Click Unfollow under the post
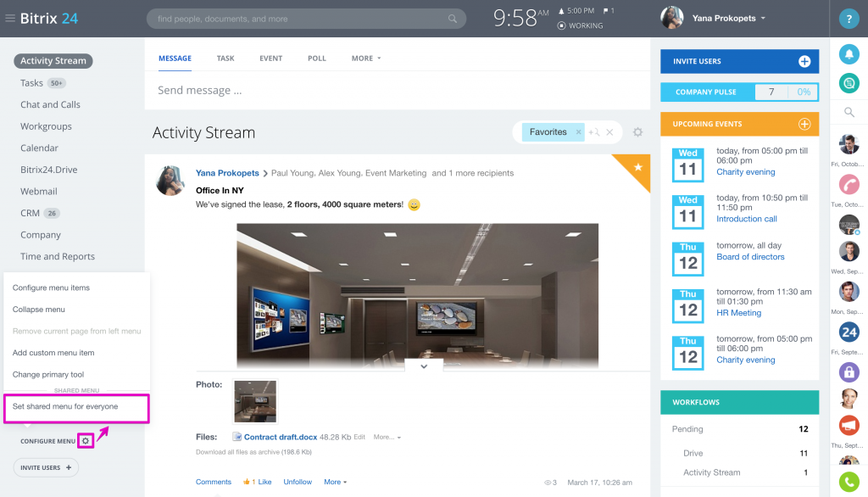Image resolution: width=868 pixels, height=497 pixels. [x=298, y=482]
